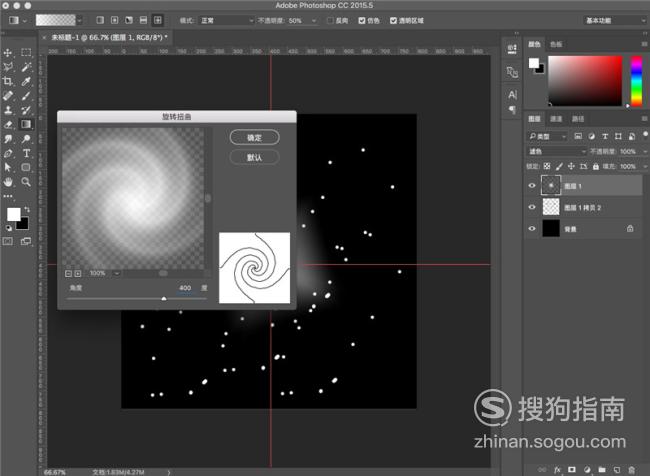Viewport: 650px width, 476px height.
Task: Click the angle slider handle in Twirl dialog
Action: click(x=164, y=299)
